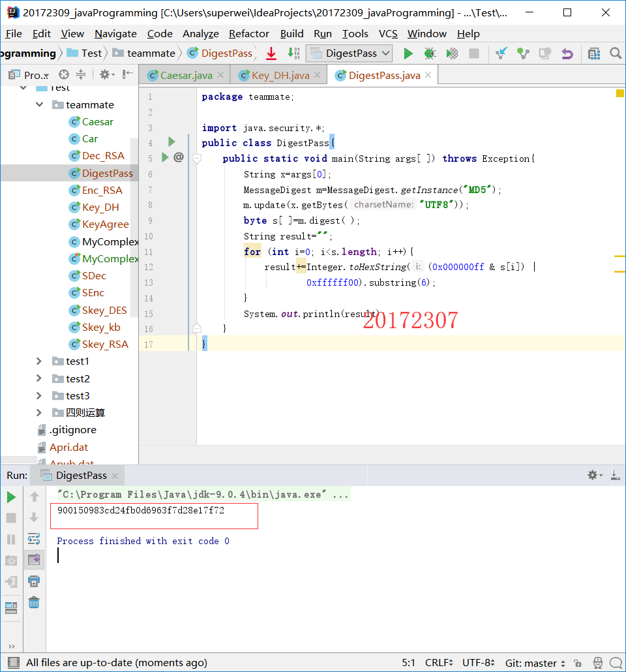The width and height of the screenshot is (626, 672).
Task: Open the Refactor menu
Action: tap(249, 34)
